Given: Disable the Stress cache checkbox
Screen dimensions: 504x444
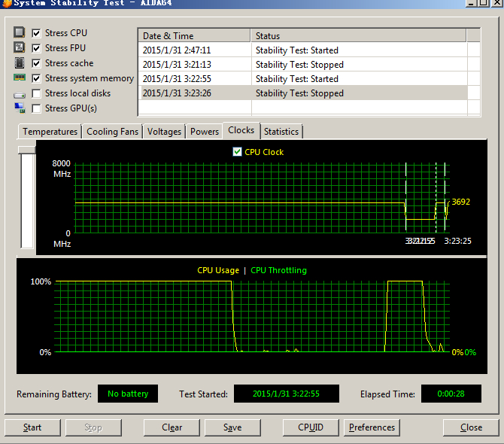Looking at the screenshot, I should pyautogui.click(x=36, y=63).
